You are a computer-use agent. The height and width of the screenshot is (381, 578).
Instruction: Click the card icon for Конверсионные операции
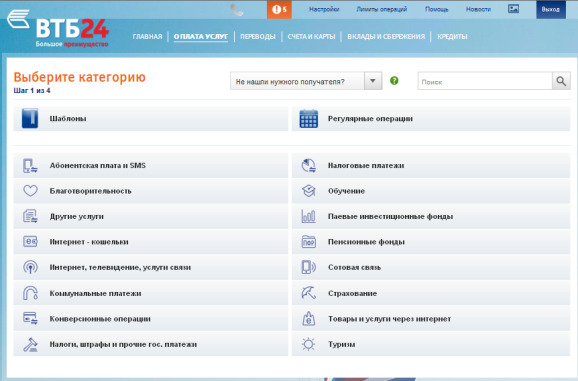pyautogui.click(x=30, y=318)
